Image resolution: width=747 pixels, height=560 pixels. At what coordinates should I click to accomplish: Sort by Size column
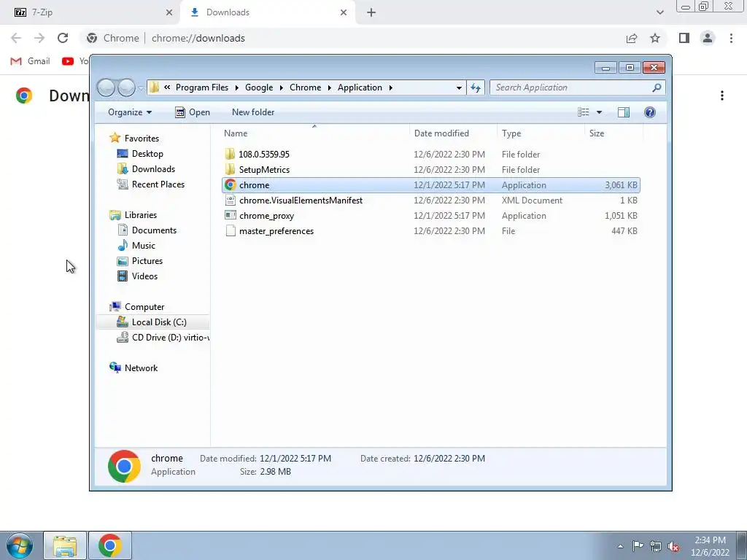[x=613, y=133]
